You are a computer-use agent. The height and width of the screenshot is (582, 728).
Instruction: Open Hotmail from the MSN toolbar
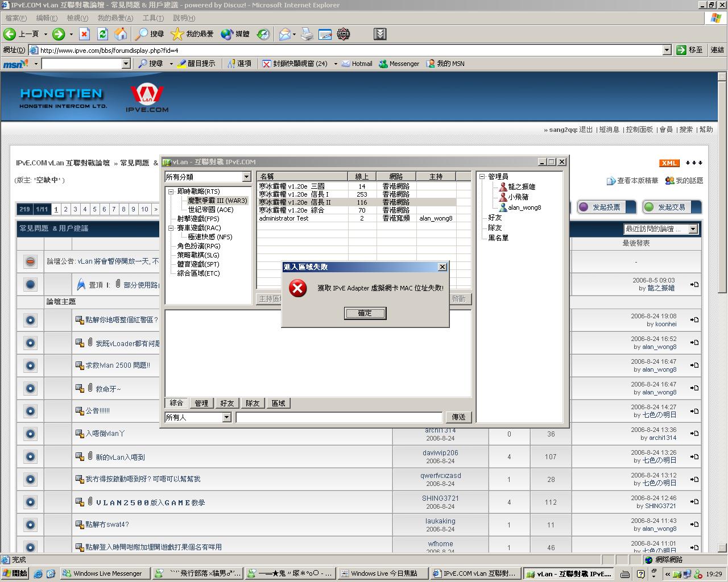coord(357,64)
